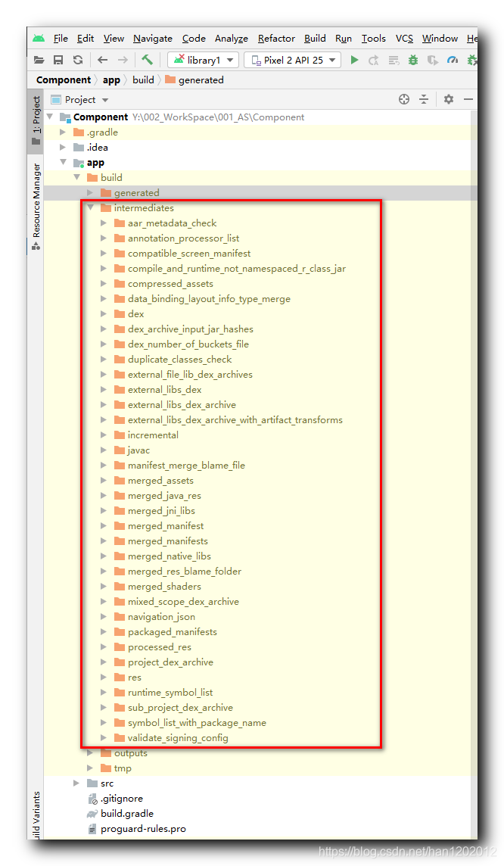Hide the Project panel with minus icon
This screenshot has width=504, height=866.
point(468,99)
